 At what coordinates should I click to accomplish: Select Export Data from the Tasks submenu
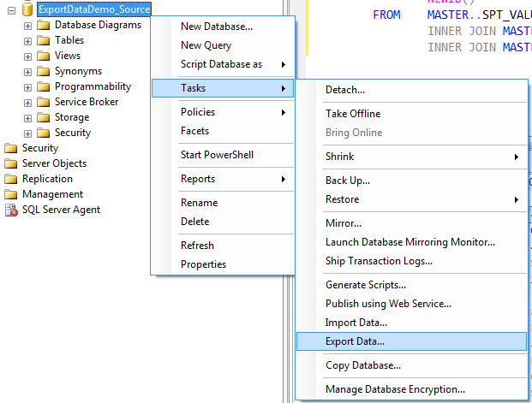coord(355,341)
